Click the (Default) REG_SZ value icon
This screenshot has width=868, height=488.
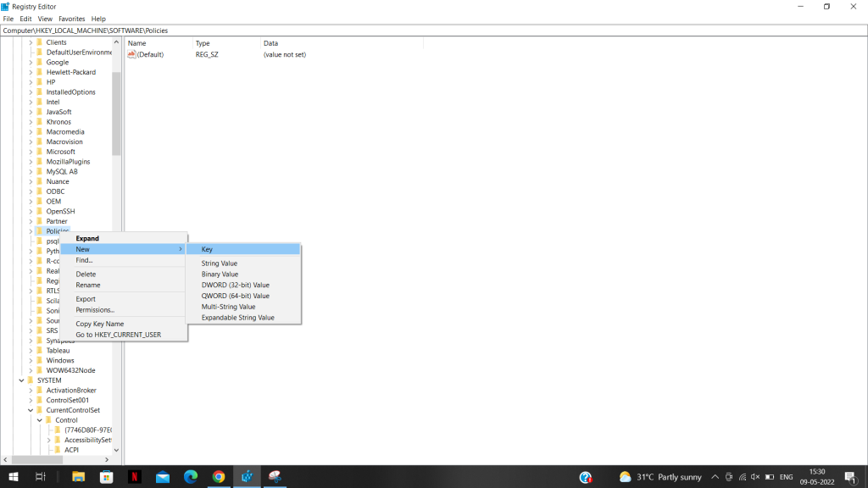133,54
